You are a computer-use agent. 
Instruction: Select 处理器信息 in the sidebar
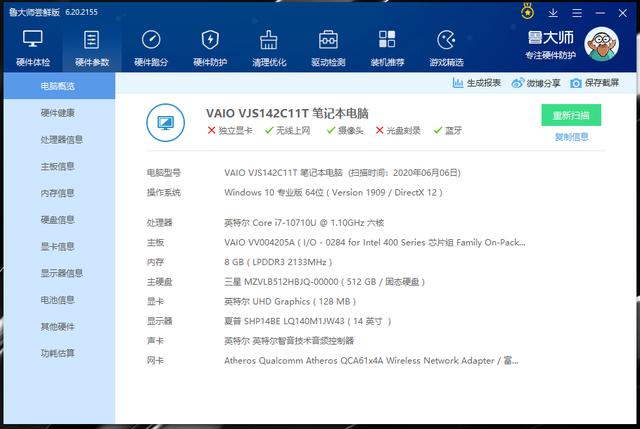pyautogui.click(x=59, y=140)
